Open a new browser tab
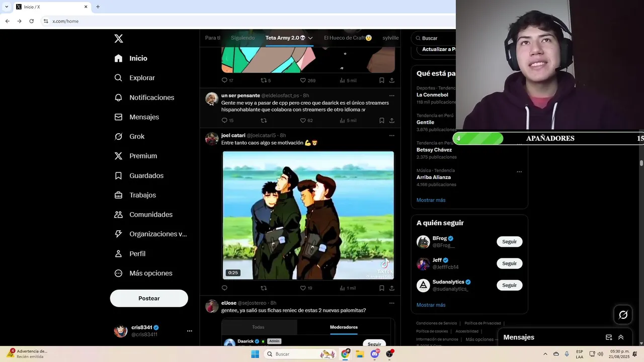Screen dimensions: 644x362 click(98, 7)
